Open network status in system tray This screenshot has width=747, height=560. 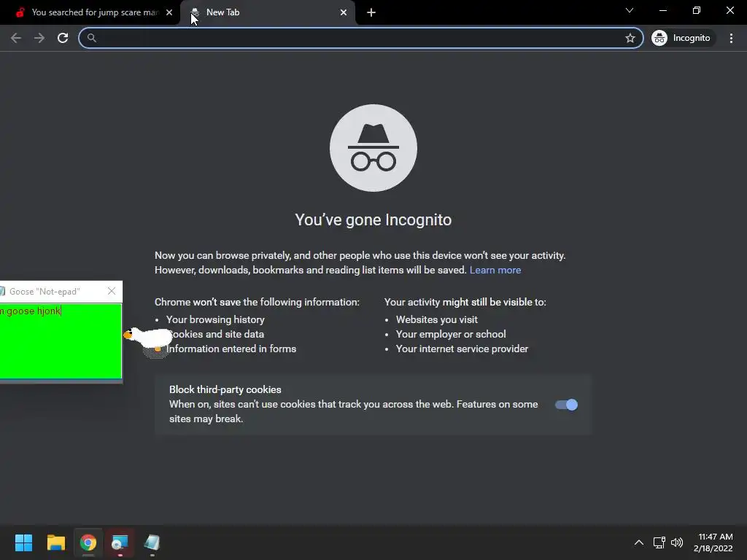click(x=659, y=542)
